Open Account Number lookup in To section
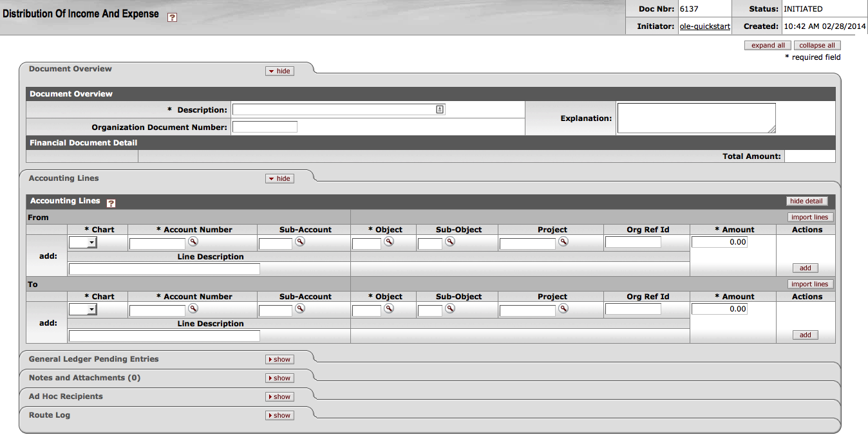 pos(193,308)
